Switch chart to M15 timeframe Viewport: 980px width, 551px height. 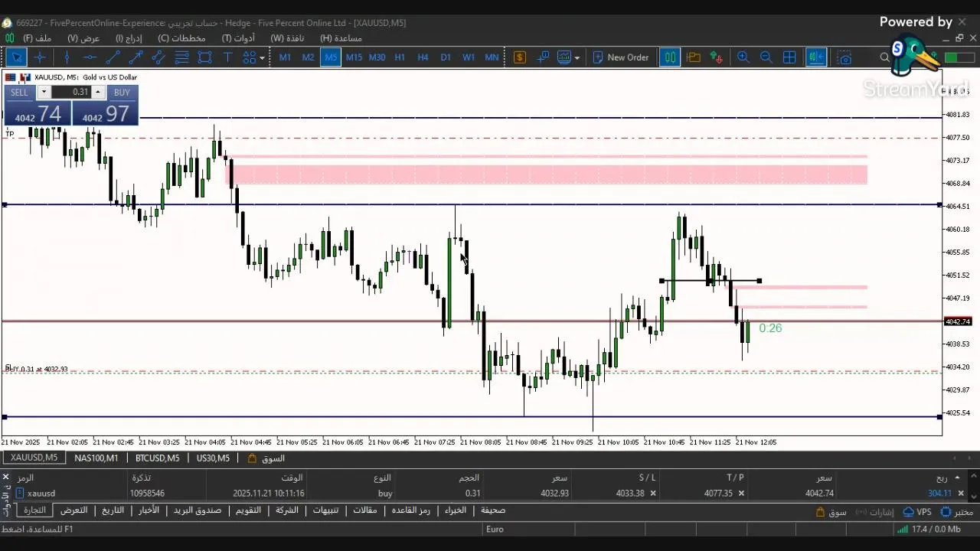click(x=354, y=57)
